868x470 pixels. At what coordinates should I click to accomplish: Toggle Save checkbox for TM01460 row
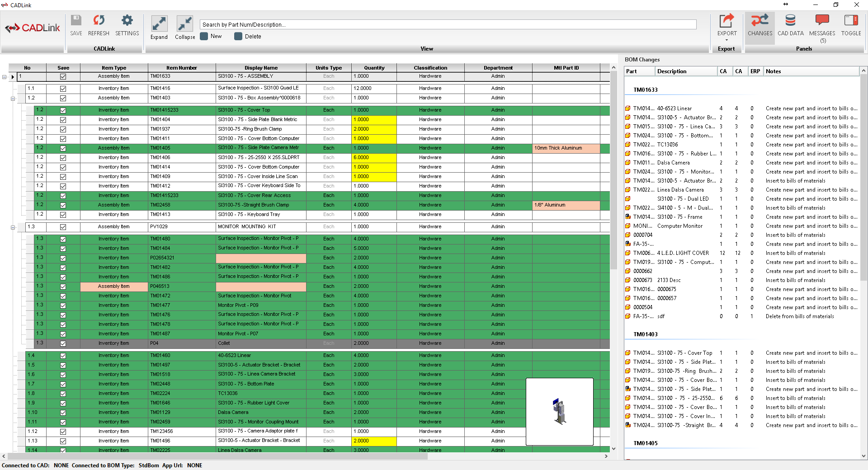coord(63,356)
